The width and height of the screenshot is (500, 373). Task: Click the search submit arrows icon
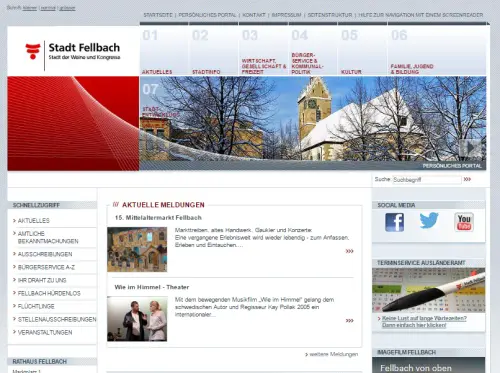click(x=467, y=179)
